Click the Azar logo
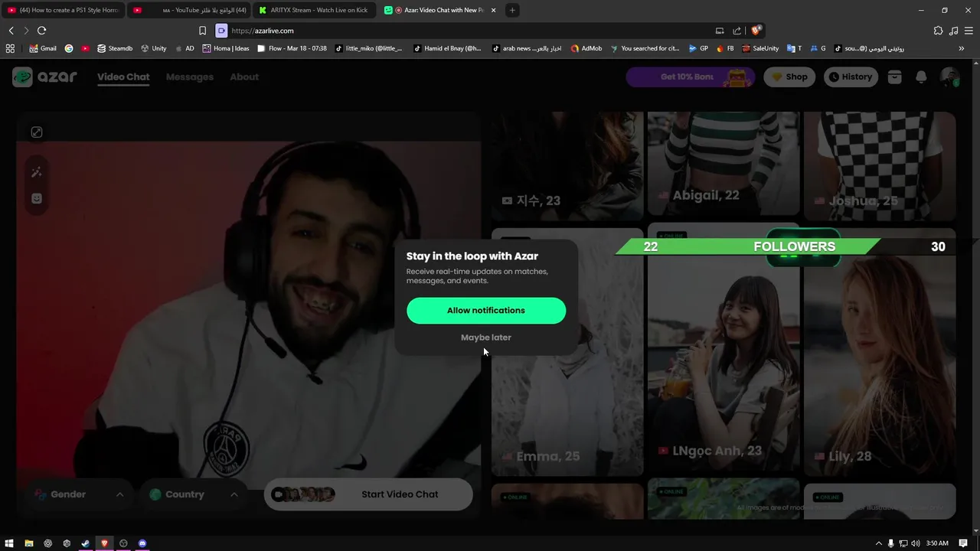The width and height of the screenshot is (980, 551). (44, 77)
